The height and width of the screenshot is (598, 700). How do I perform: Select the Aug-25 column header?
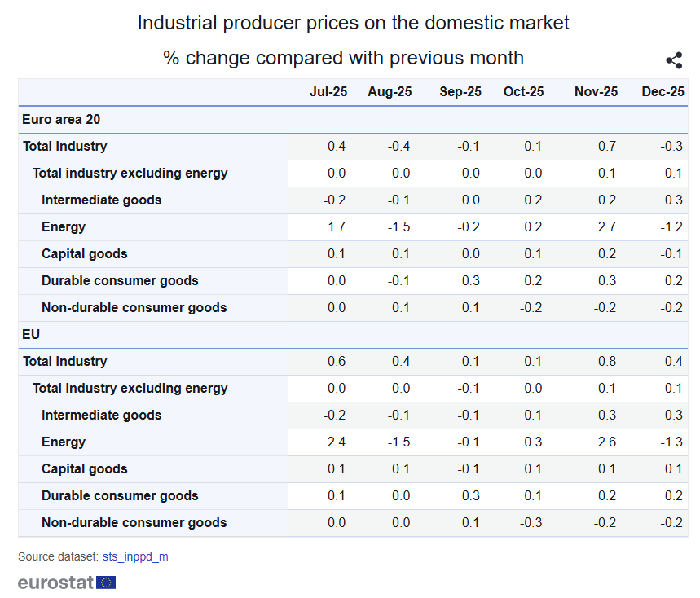[390, 92]
